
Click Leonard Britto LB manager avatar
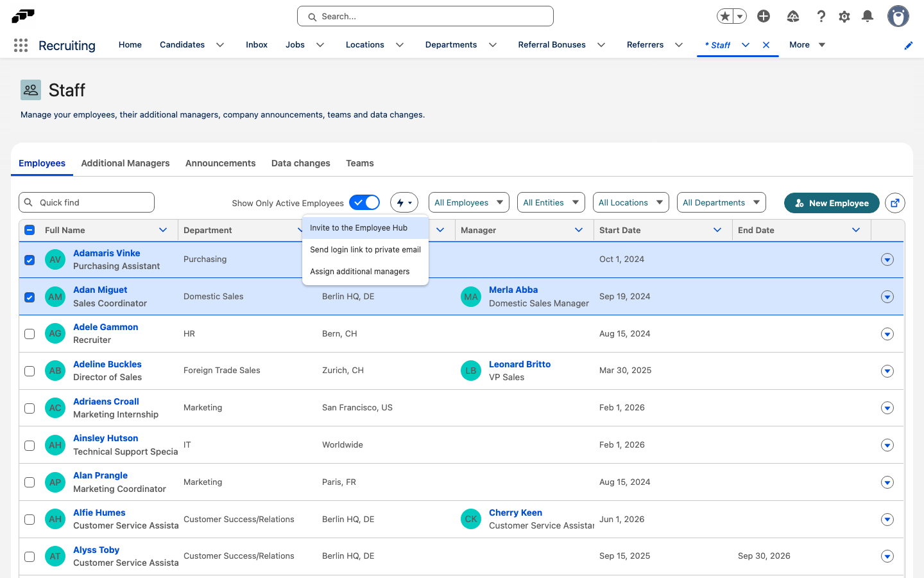pyautogui.click(x=471, y=371)
